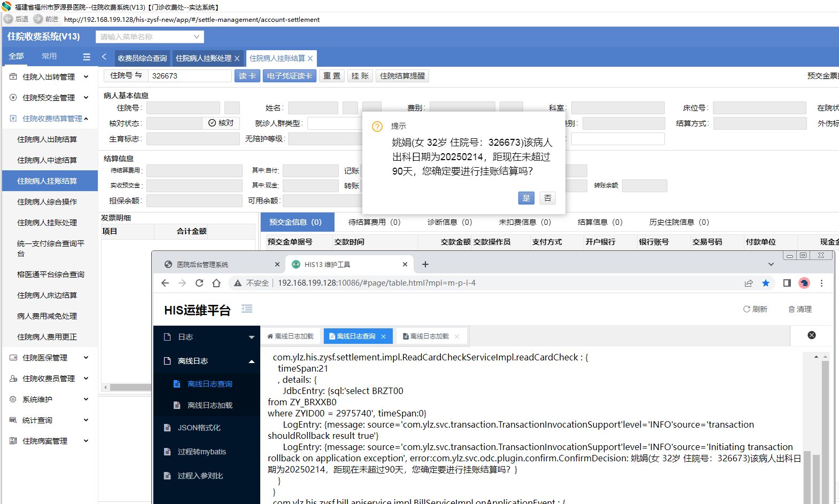Open the Chrome three-dot menu
This screenshot has width=839, height=504.
click(822, 283)
